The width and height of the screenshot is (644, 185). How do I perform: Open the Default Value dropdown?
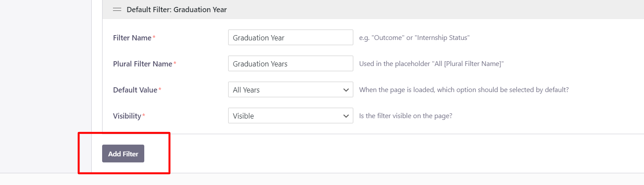pyautogui.click(x=290, y=90)
